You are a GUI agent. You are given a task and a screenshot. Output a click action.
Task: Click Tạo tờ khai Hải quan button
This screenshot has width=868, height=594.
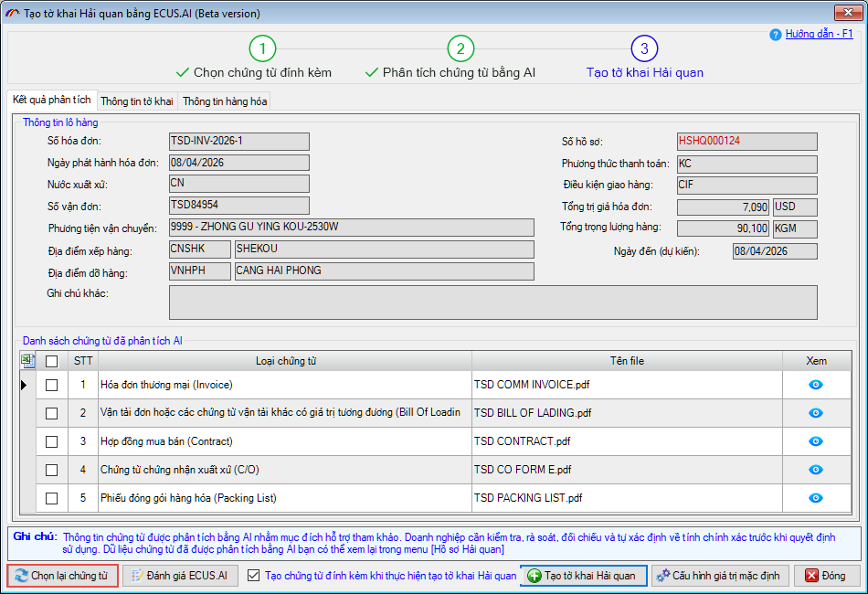click(583, 576)
